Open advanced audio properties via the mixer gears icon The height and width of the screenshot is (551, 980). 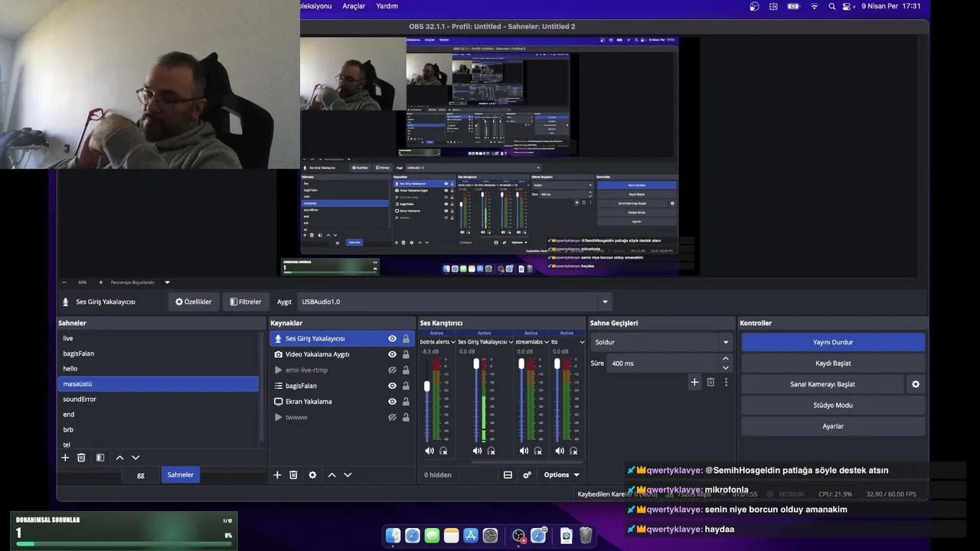point(527,474)
